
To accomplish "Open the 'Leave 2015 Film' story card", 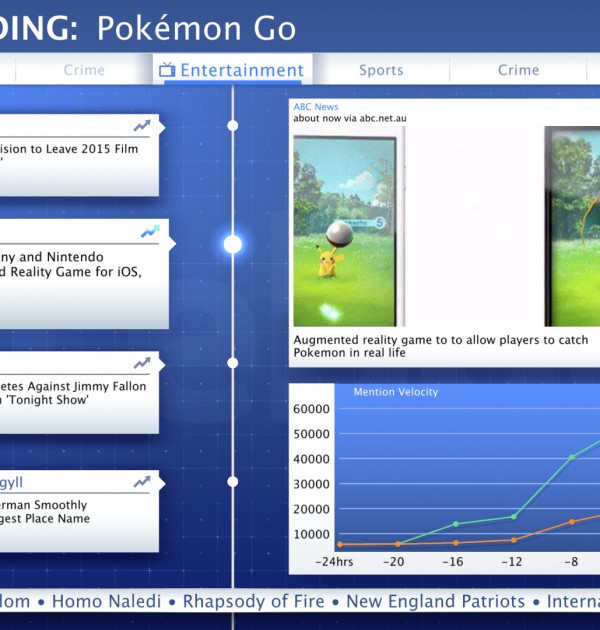I will 80,155.
